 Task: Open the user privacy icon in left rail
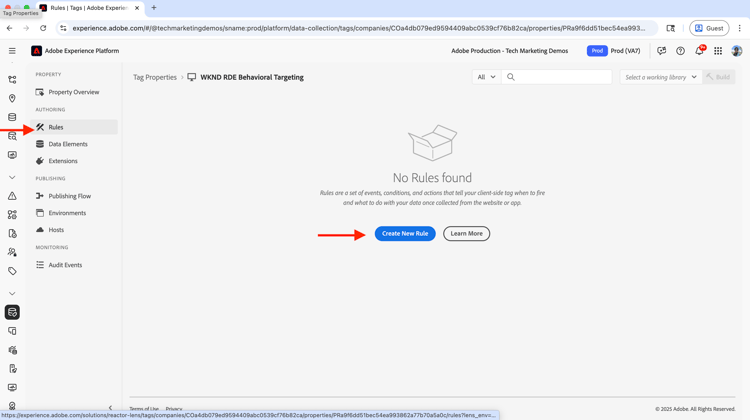point(12,252)
